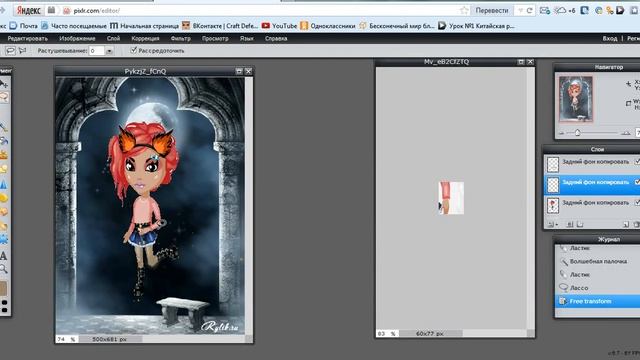
Task: Click the Перевести translate button
Action: [x=491, y=11]
